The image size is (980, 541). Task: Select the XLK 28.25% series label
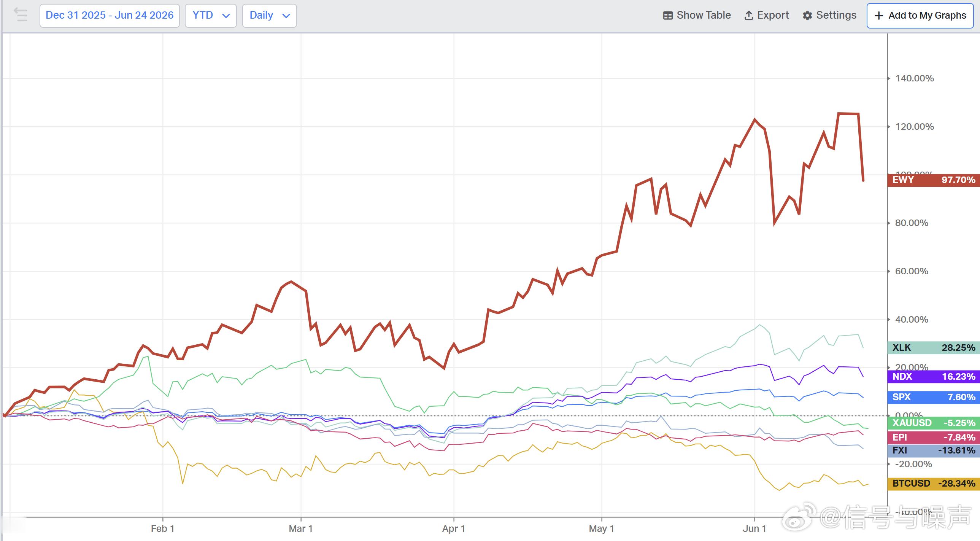(934, 348)
